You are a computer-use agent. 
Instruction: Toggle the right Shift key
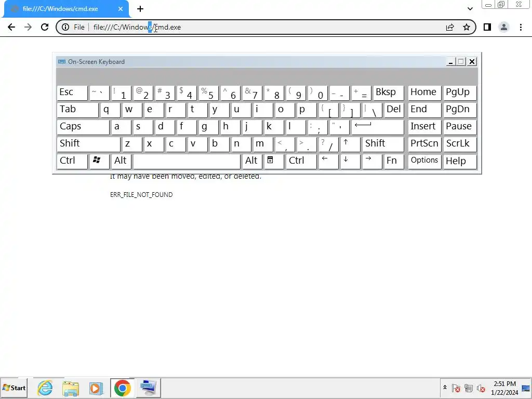[383, 144]
